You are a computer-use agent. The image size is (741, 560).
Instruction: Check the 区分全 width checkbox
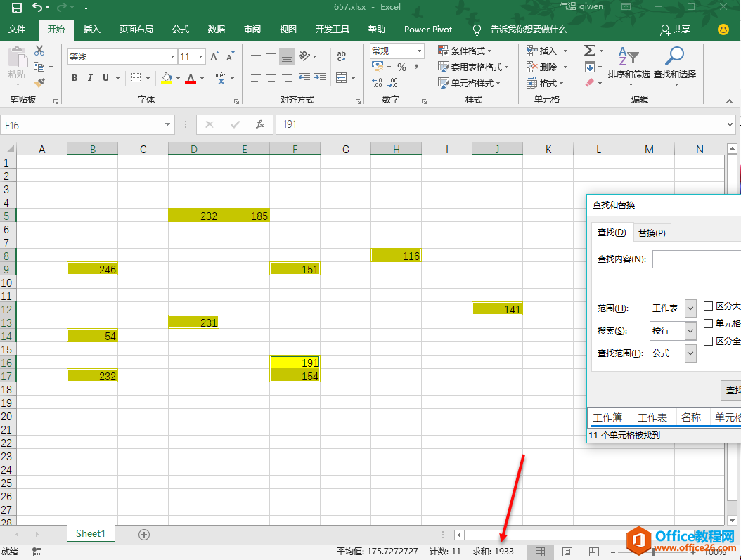click(709, 341)
